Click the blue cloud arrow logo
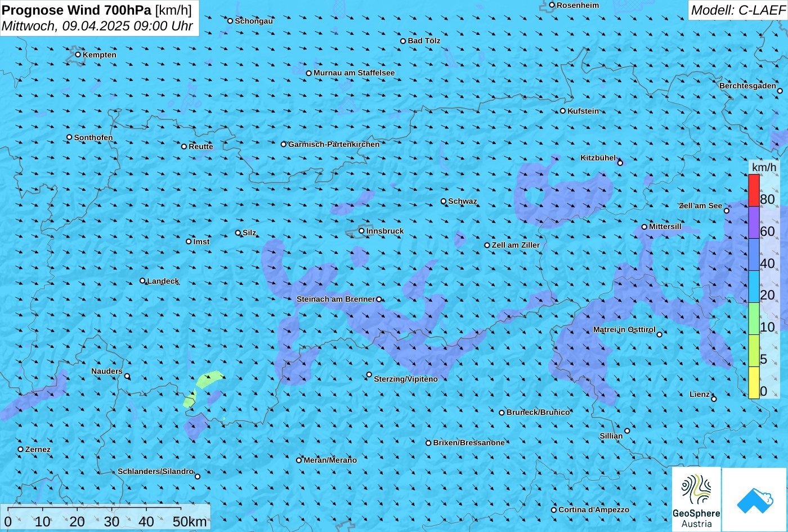This screenshot has height=532, width=788. point(755,500)
